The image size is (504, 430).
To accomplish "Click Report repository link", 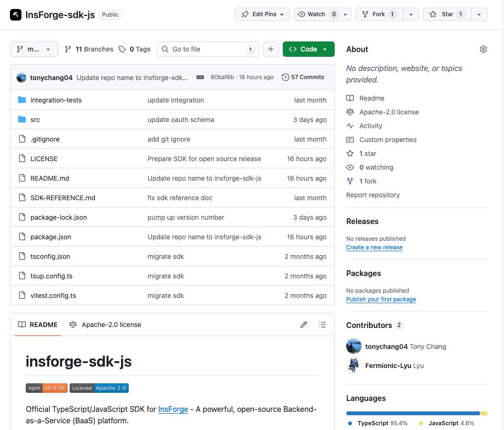I will [373, 195].
